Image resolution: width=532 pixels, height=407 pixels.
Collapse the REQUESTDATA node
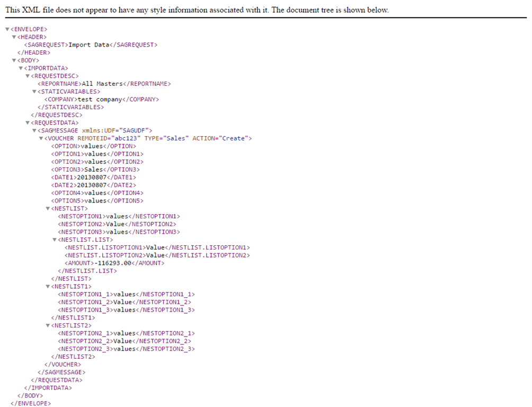(x=28, y=123)
